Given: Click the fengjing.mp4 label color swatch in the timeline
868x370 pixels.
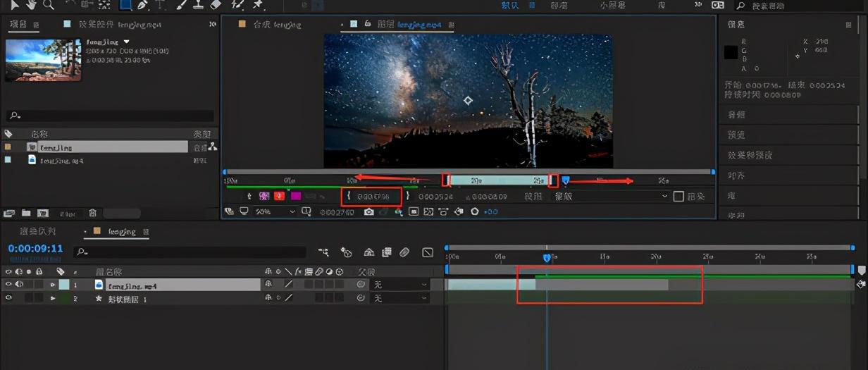Looking at the screenshot, I should [x=64, y=285].
